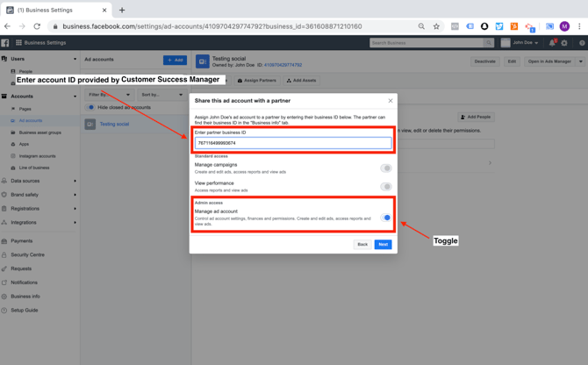
Task: Click the search magnifier in Search Business
Action: [x=489, y=43]
